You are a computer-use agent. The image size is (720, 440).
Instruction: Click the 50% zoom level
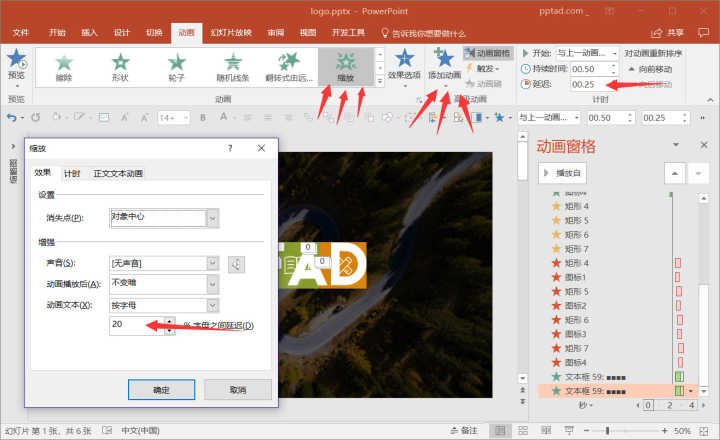pyautogui.click(x=682, y=431)
